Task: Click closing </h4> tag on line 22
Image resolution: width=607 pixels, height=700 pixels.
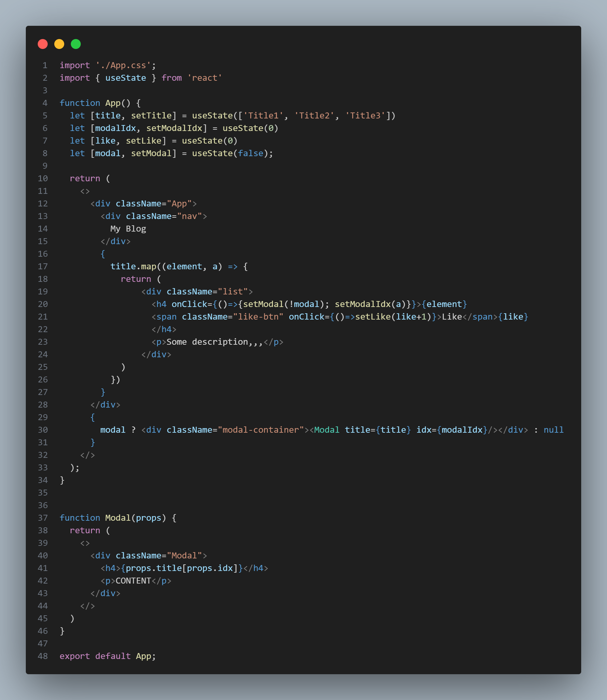Action: coord(164,329)
